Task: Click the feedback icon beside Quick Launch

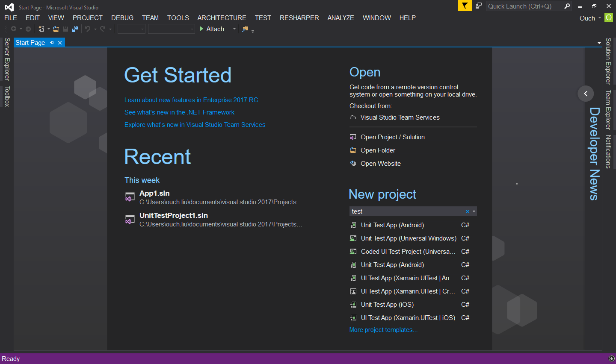Action: [479, 6]
